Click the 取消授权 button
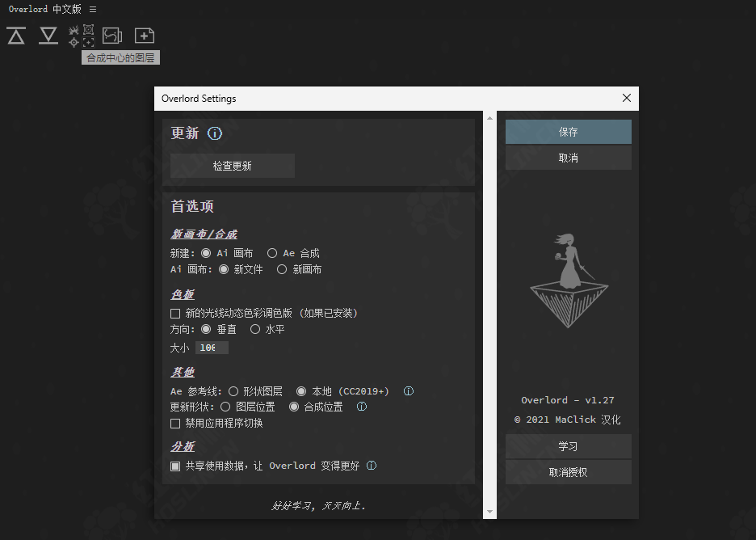The height and width of the screenshot is (540, 756). (569, 472)
